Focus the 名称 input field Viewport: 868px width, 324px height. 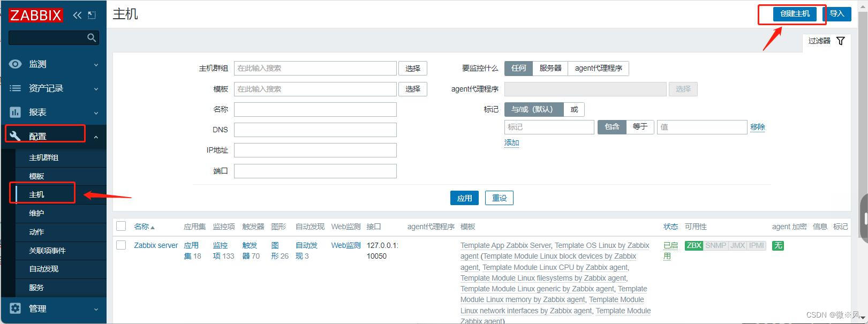click(315, 109)
